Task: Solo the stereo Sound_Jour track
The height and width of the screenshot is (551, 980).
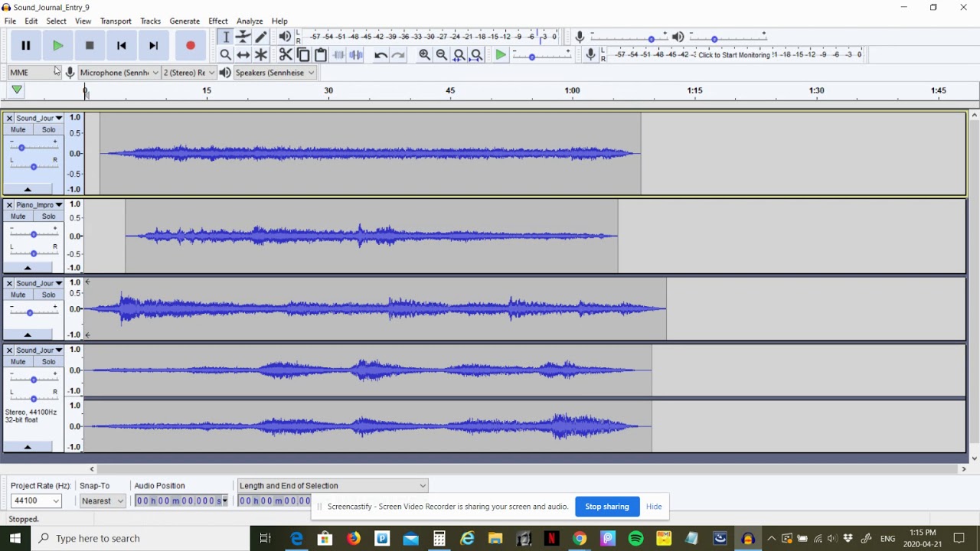Action: tap(48, 361)
